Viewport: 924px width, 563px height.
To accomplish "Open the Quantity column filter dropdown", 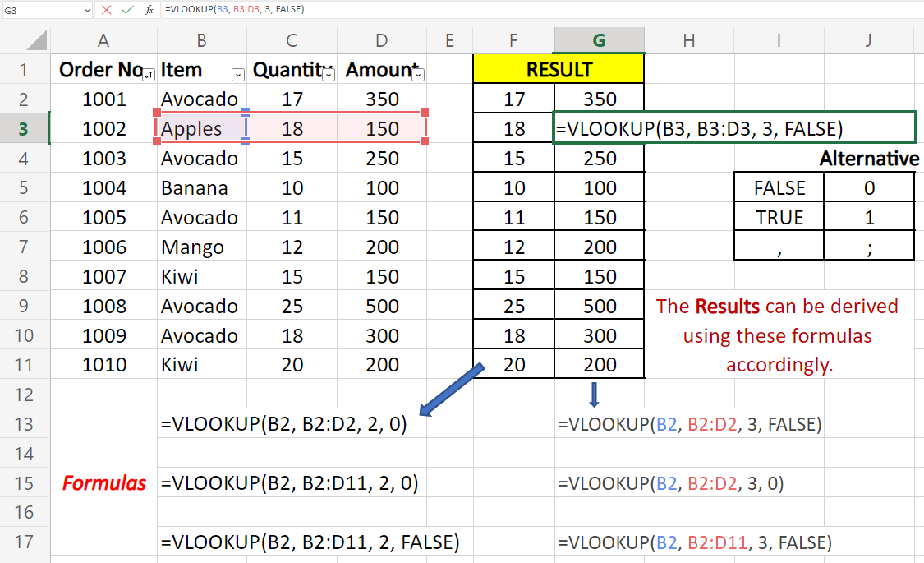I will 329,75.
